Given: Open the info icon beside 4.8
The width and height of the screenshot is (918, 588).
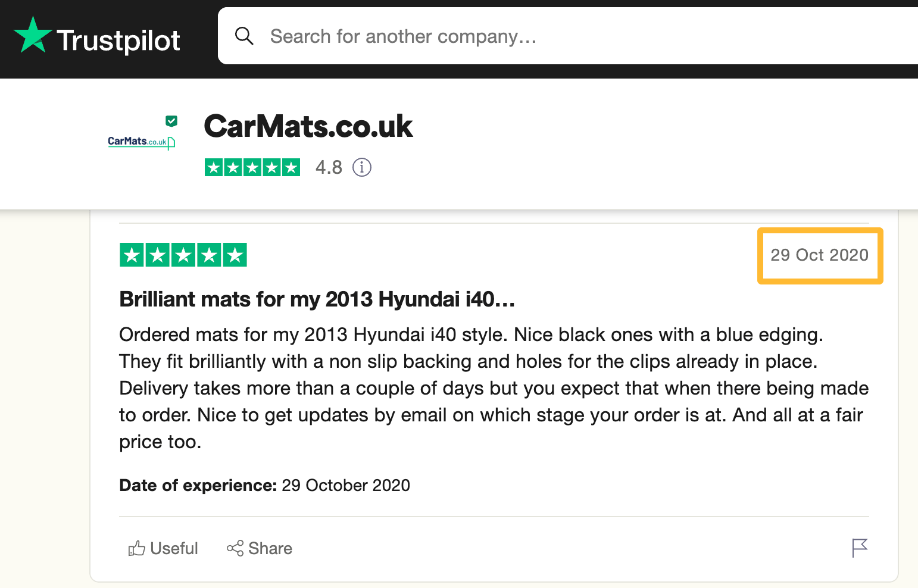Looking at the screenshot, I should 362,167.
